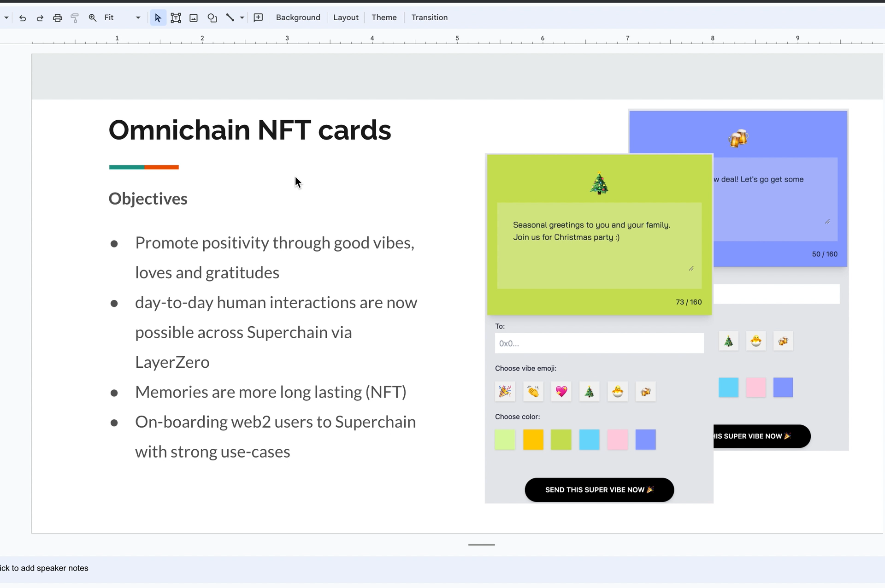Click the Christmas tree emoji in back card
885x588 pixels.
pos(729,341)
